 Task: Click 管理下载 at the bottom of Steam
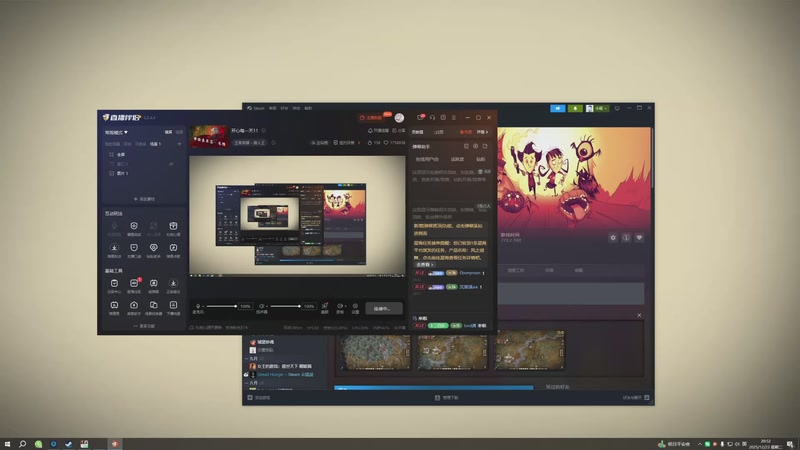pos(446,397)
